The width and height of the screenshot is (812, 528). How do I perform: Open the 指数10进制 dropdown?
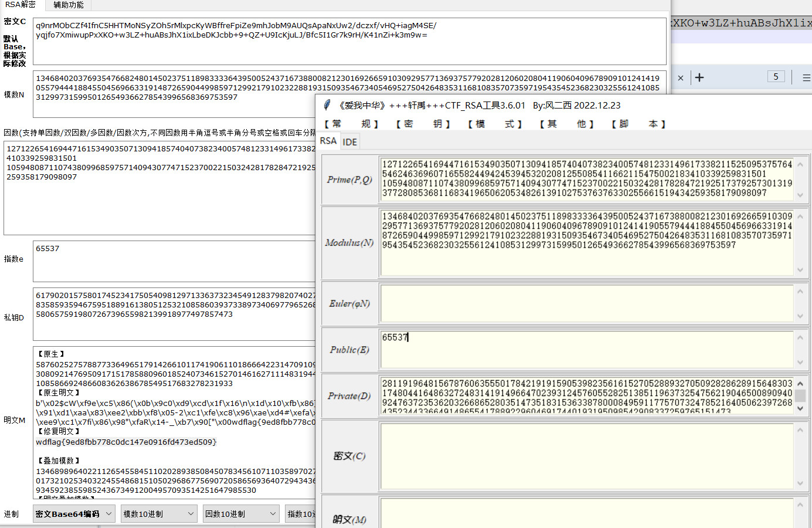pos(300,514)
